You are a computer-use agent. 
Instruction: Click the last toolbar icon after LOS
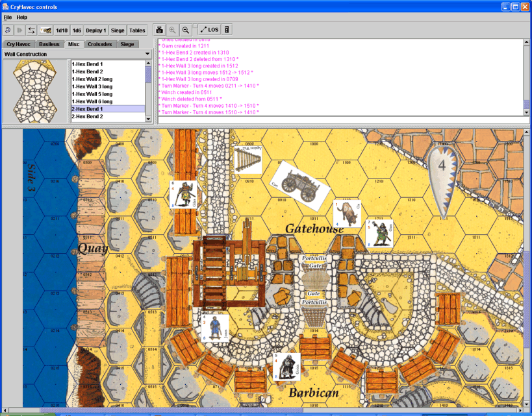227,30
